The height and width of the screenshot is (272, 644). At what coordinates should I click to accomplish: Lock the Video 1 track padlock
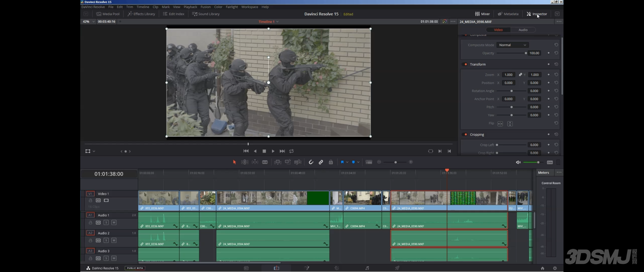click(90, 200)
